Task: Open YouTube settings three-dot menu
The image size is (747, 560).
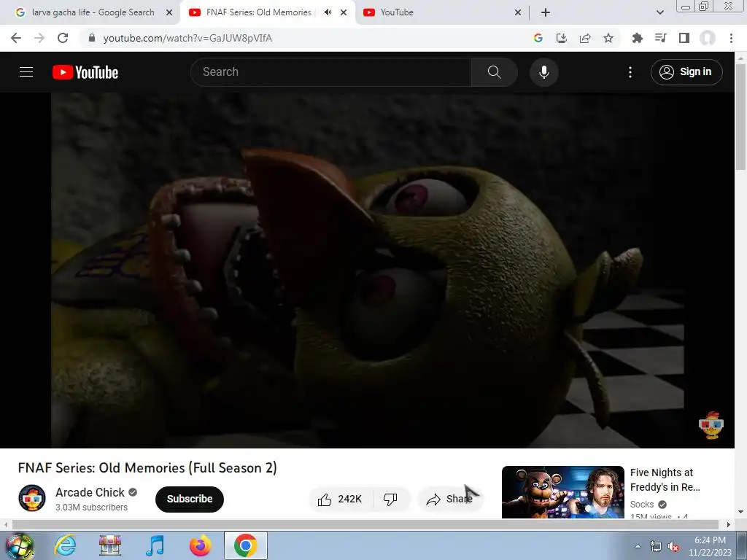Action: (630, 72)
